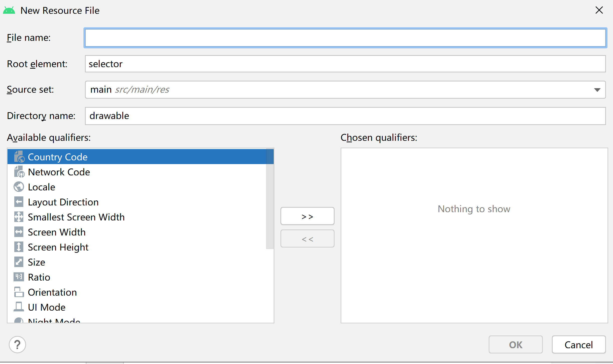Image resolution: width=613 pixels, height=364 pixels.
Task: Select Orientation in available qualifiers
Action: pos(52,292)
